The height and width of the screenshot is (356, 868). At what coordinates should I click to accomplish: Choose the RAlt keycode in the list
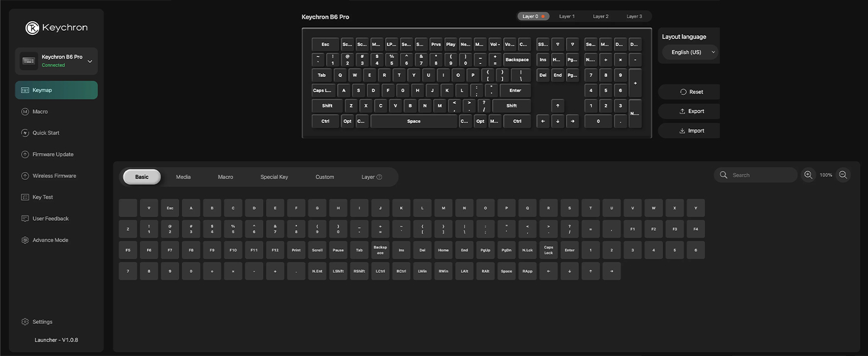pyautogui.click(x=486, y=271)
